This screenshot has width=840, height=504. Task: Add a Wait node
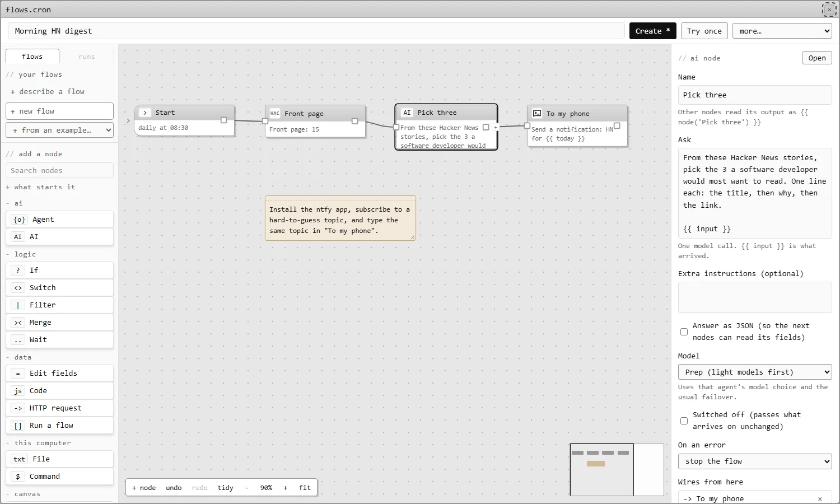(59, 340)
